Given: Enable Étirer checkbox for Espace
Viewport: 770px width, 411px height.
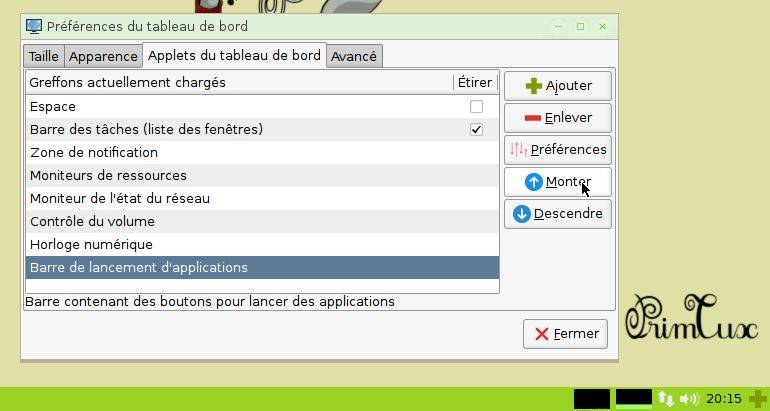Looking at the screenshot, I should pyautogui.click(x=476, y=107).
